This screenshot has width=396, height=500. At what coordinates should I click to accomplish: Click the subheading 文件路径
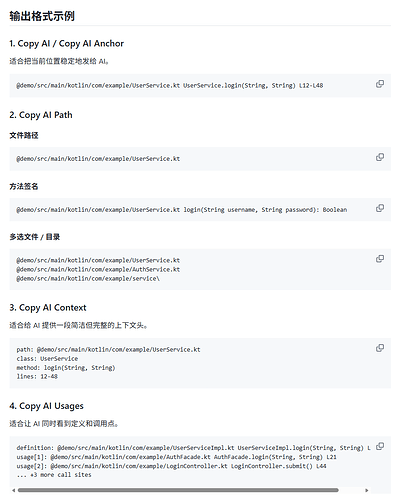[x=24, y=135]
